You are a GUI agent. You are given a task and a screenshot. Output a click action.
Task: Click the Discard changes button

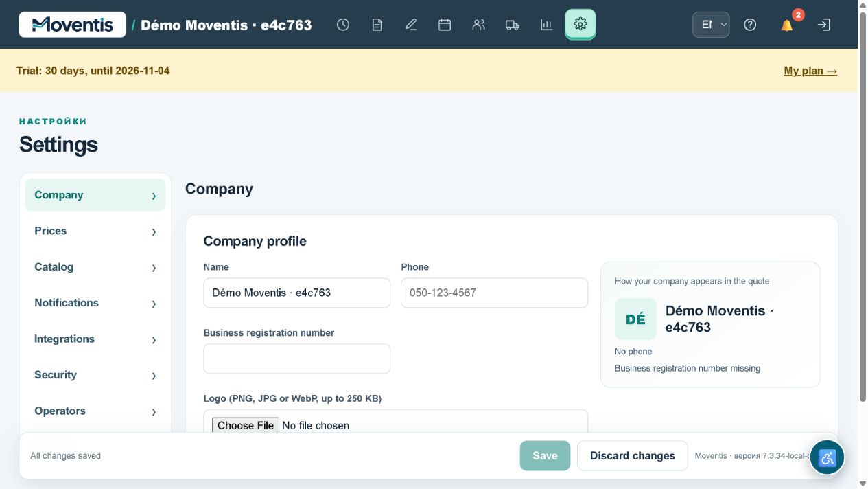point(633,456)
